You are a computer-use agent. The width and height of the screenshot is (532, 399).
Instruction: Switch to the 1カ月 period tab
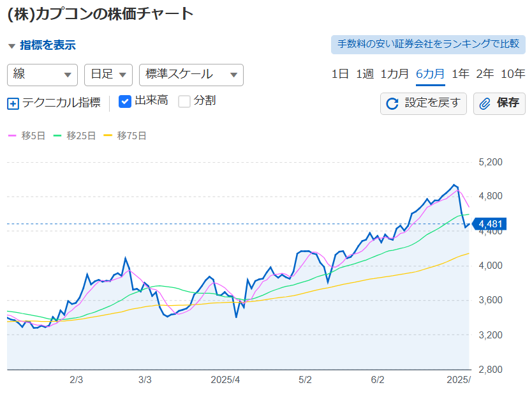coord(395,74)
